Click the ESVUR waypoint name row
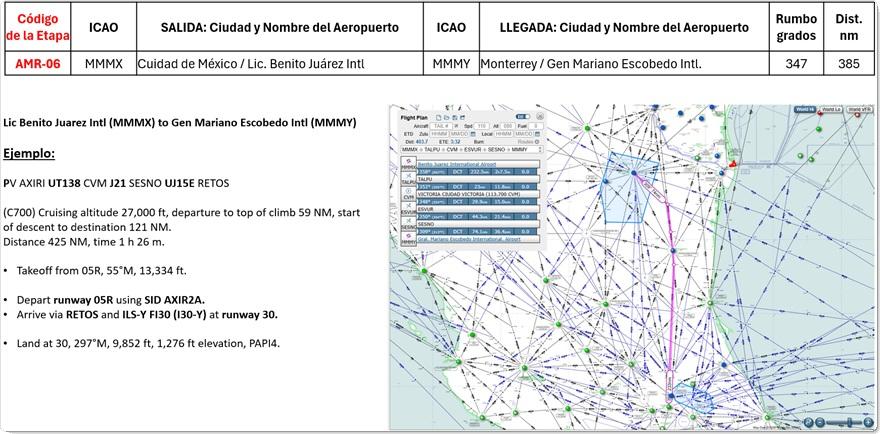The width and height of the screenshot is (880, 434). tap(478, 209)
